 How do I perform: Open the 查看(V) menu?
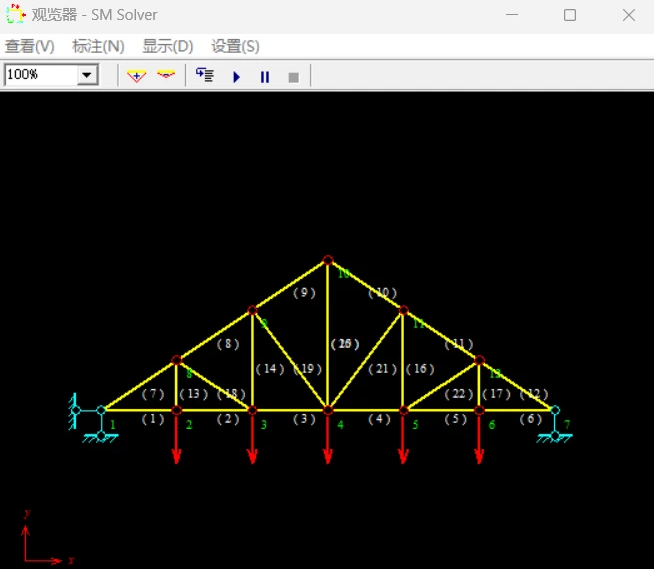point(29,46)
